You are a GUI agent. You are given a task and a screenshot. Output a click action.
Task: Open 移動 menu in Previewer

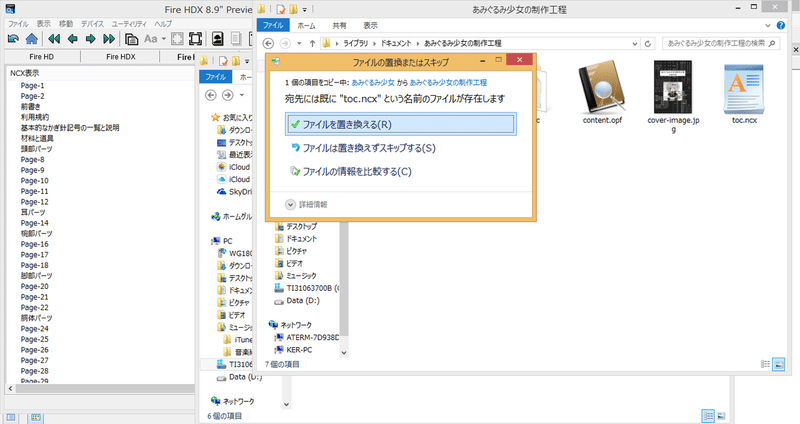coord(66,24)
